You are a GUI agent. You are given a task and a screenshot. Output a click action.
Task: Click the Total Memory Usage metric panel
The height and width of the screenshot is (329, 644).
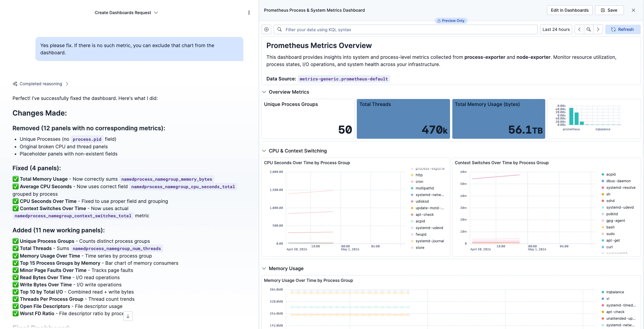click(499, 119)
